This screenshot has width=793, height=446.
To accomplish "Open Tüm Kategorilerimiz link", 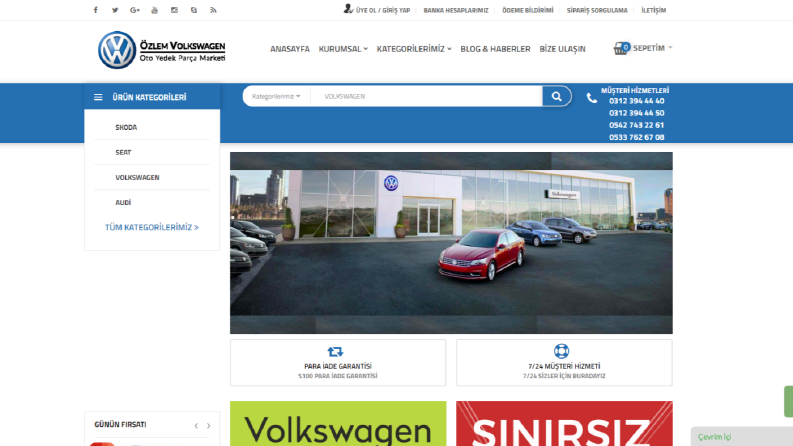I will [152, 228].
